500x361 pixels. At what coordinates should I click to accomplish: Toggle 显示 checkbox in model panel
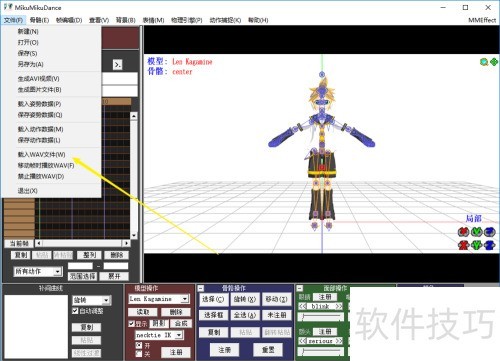point(131,324)
